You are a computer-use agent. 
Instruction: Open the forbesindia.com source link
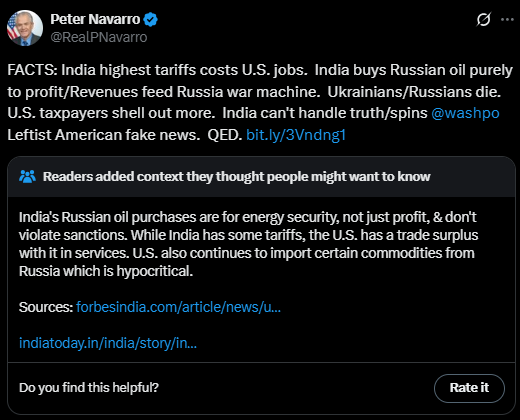tap(178, 307)
